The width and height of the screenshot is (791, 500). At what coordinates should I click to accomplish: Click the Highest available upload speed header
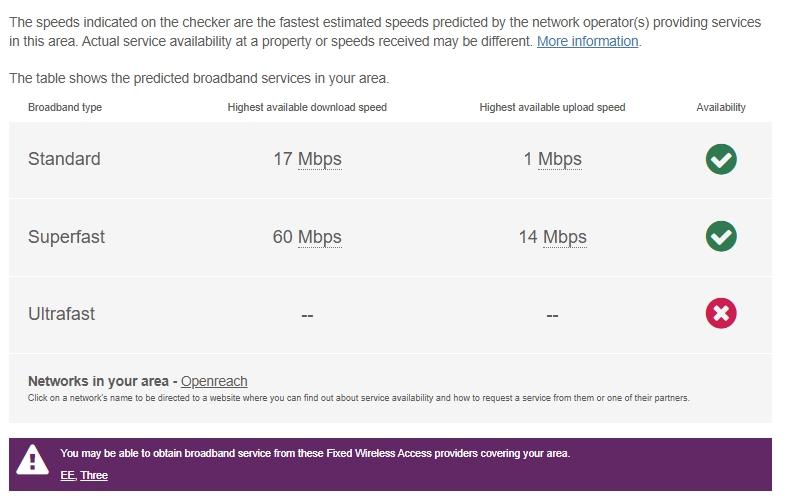tap(552, 107)
